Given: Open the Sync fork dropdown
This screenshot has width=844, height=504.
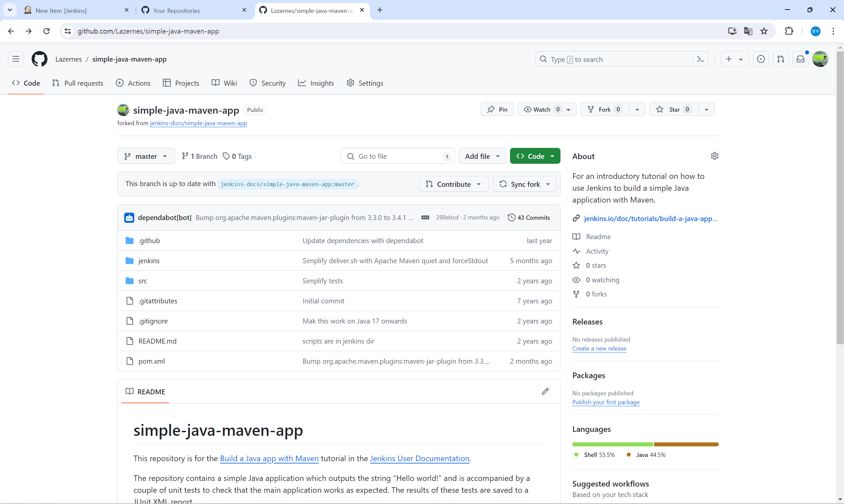Looking at the screenshot, I should (x=524, y=184).
